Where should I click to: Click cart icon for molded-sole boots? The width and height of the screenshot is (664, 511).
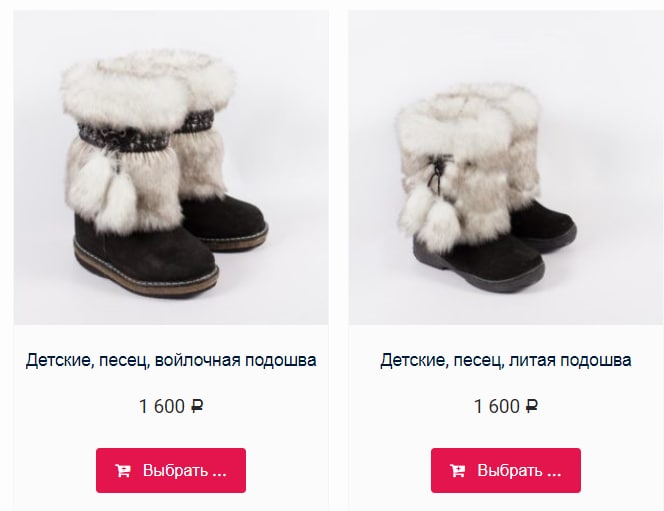coord(457,470)
